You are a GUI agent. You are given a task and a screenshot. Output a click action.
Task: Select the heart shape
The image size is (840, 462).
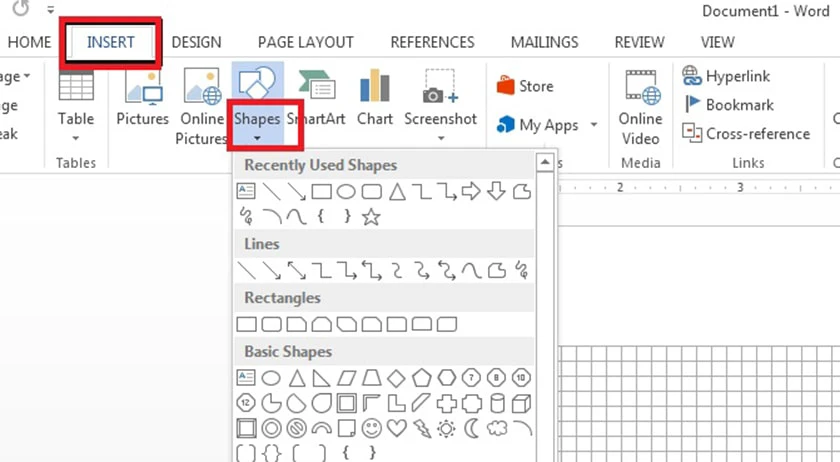point(396,428)
